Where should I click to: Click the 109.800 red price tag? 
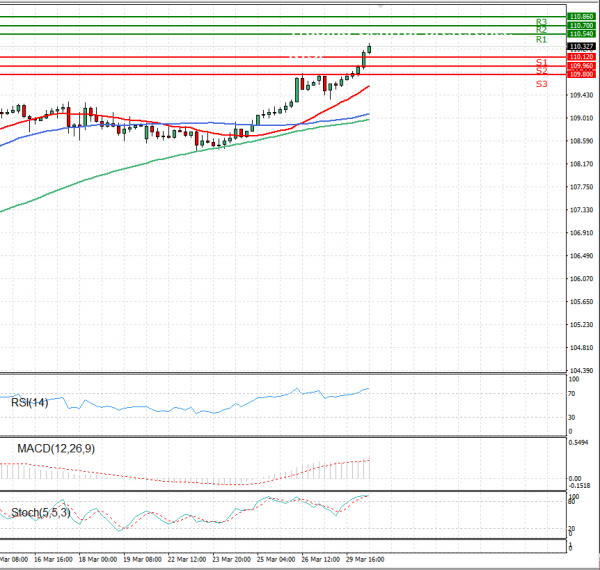[580, 75]
